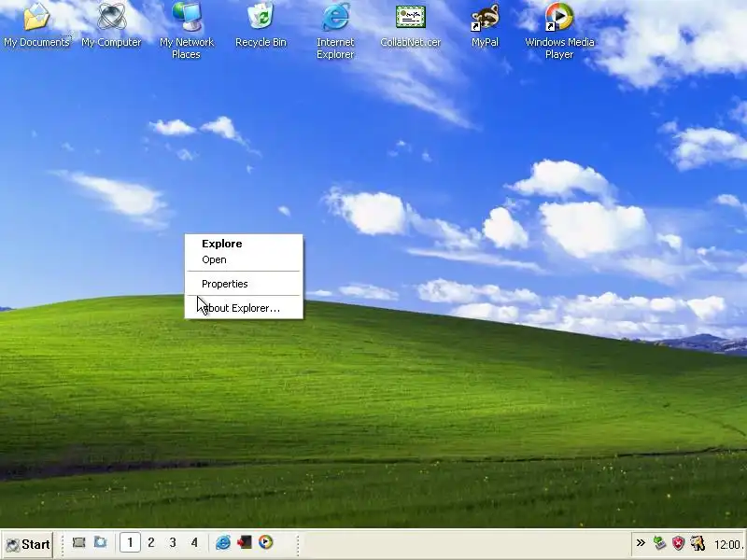Switch to virtual desktop 3

(x=173, y=542)
